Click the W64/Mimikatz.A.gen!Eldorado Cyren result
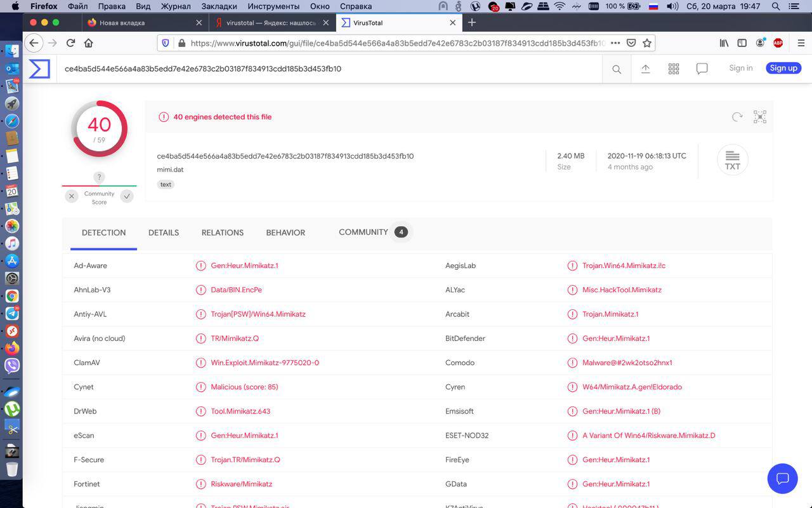Viewport: 812px width, 508px height. click(x=632, y=387)
